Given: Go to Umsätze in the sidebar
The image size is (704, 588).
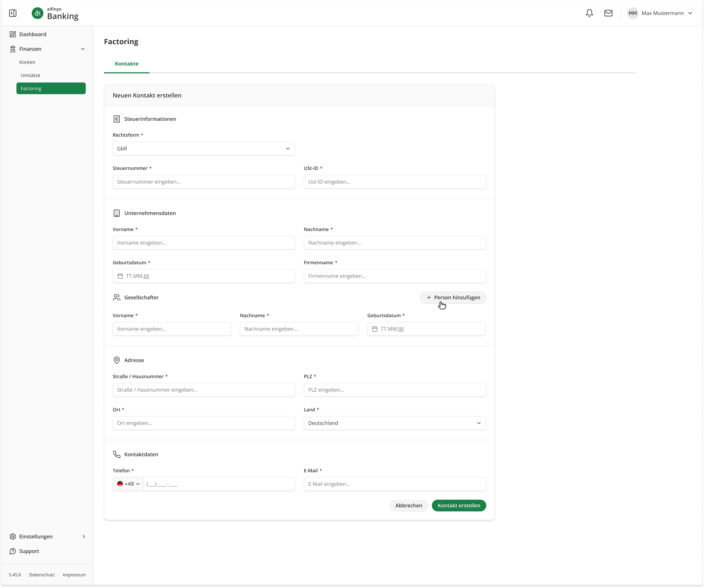Looking at the screenshot, I should coord(30,76).
